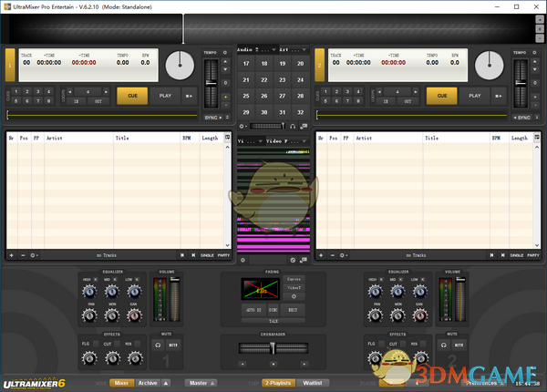
Task: Increase deck 1 tempo with plus button
Action: point(225,97)
